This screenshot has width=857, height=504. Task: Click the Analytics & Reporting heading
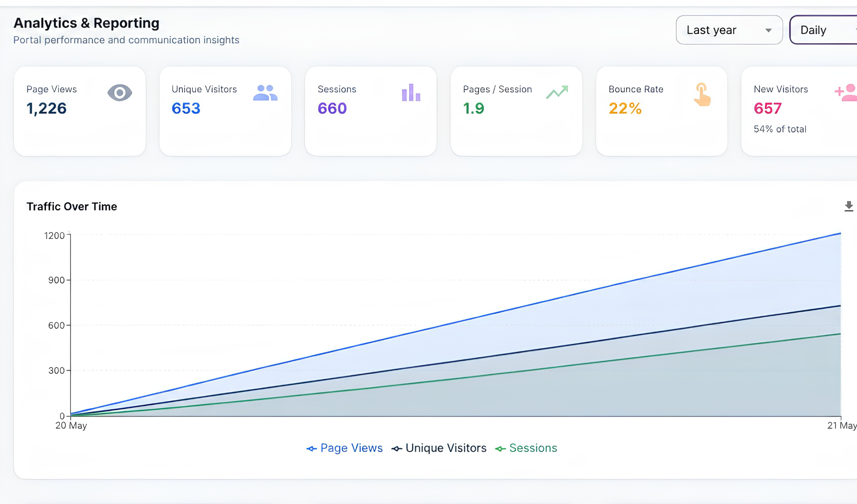(86, 23)
